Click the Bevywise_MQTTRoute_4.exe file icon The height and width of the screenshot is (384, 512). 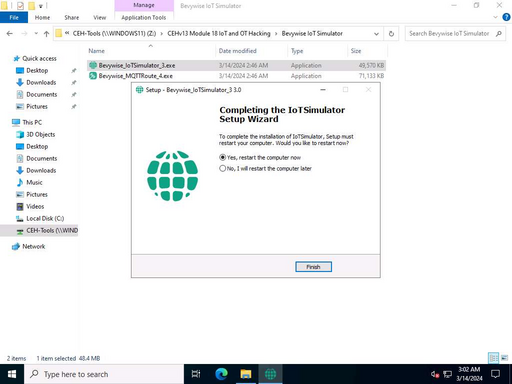(93, 76)
